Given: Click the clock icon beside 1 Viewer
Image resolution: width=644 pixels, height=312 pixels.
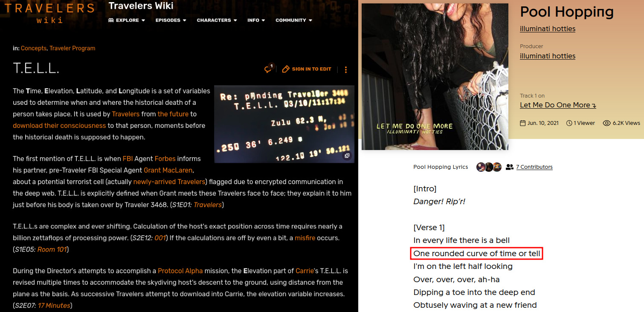Looking at the screenshot, I should (569, 123).
